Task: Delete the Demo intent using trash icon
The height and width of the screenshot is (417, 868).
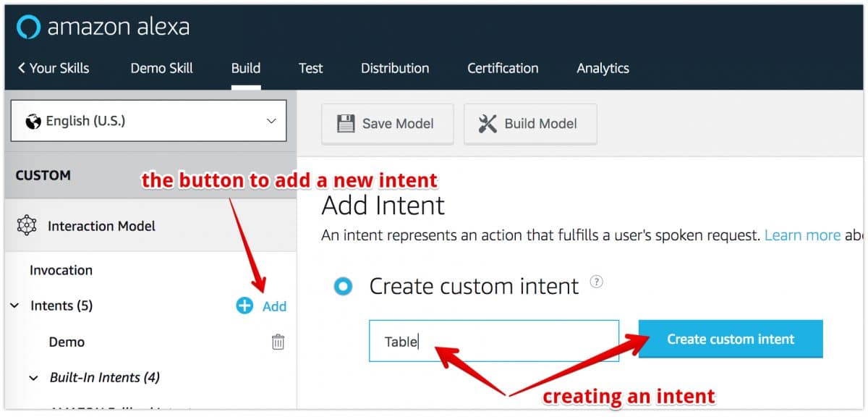Action: [278, 342]
